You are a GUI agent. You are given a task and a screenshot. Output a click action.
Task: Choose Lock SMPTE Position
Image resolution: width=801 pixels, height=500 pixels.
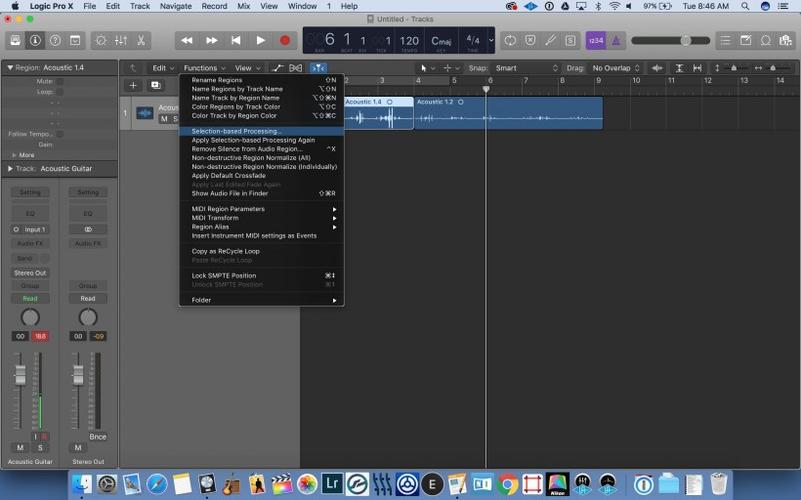pyautogui.click(x=262, y=276)
